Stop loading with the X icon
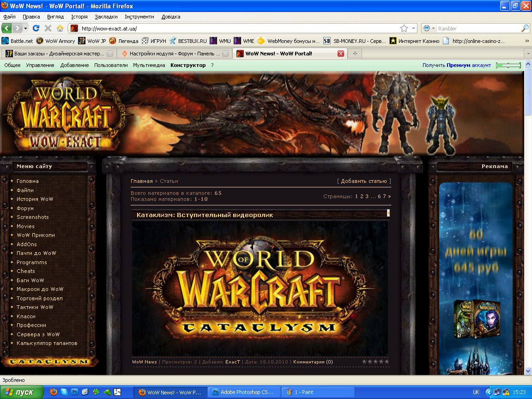This screenshot has height=399, width=532. 48,28
